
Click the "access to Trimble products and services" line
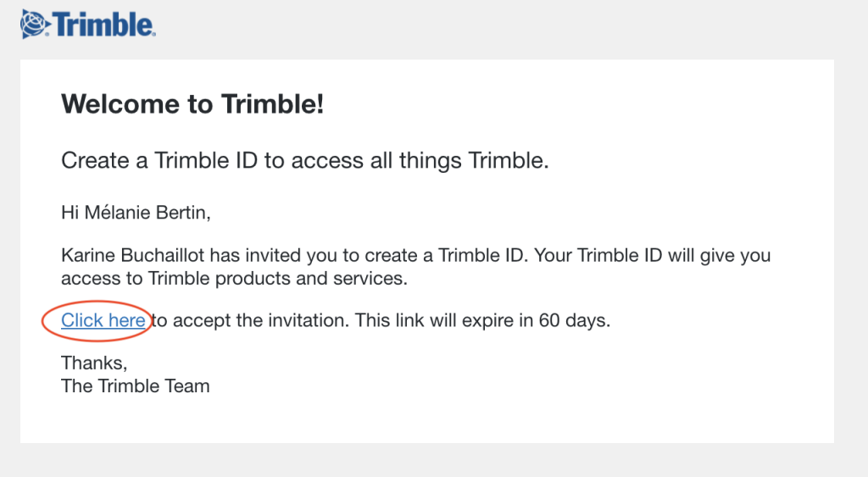coord(234,279)
